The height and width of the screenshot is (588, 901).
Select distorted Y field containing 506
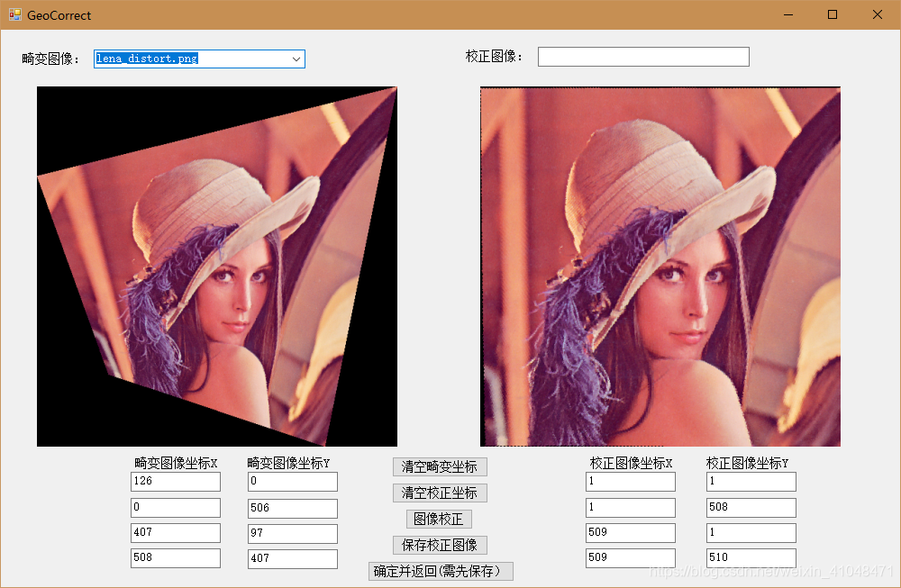point(293,508)
